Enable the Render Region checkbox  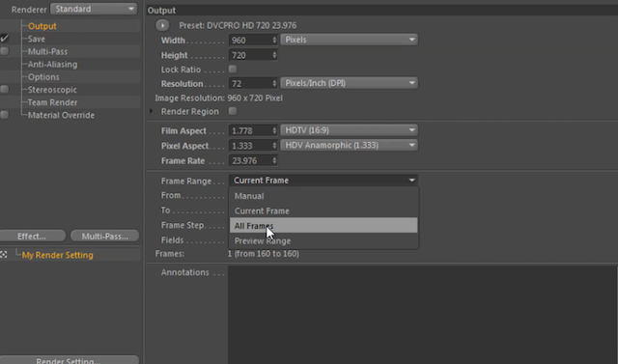click(x=233, y=111)
